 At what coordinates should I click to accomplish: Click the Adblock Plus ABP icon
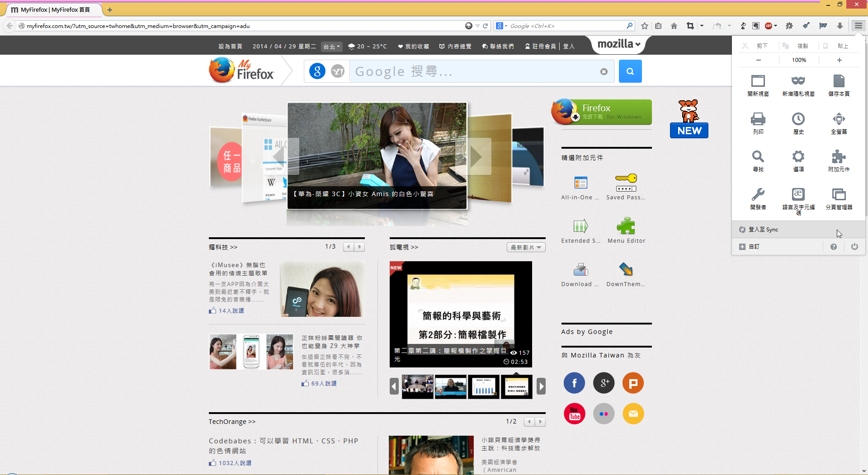768,26
